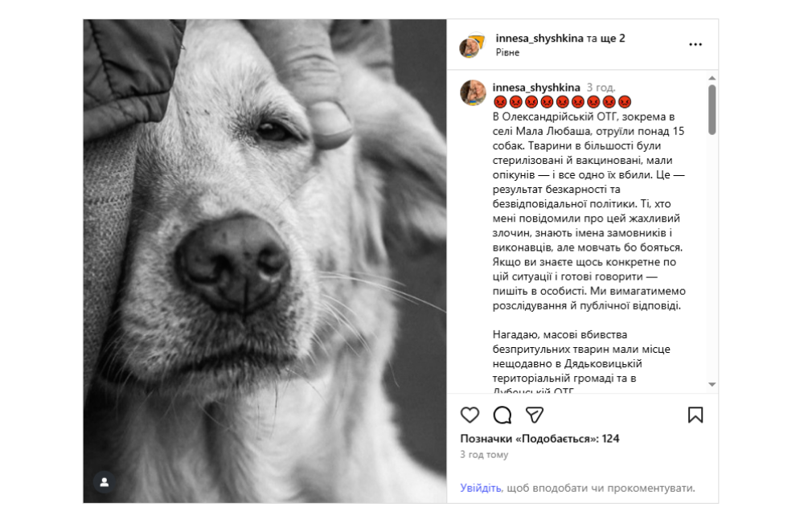Open comment author's small profile picture
The height and width of the screenshot is (532, 804).
pyautogui.click(x=473, y=92)
